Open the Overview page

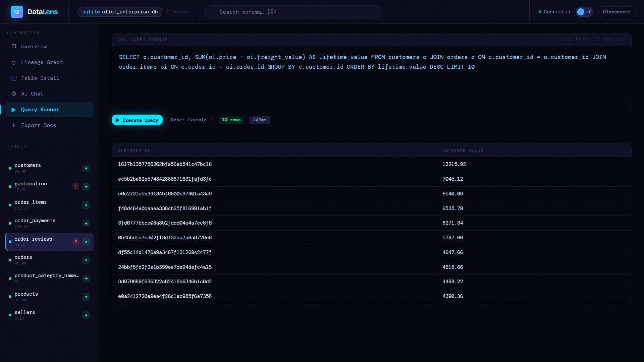[49, 47]
